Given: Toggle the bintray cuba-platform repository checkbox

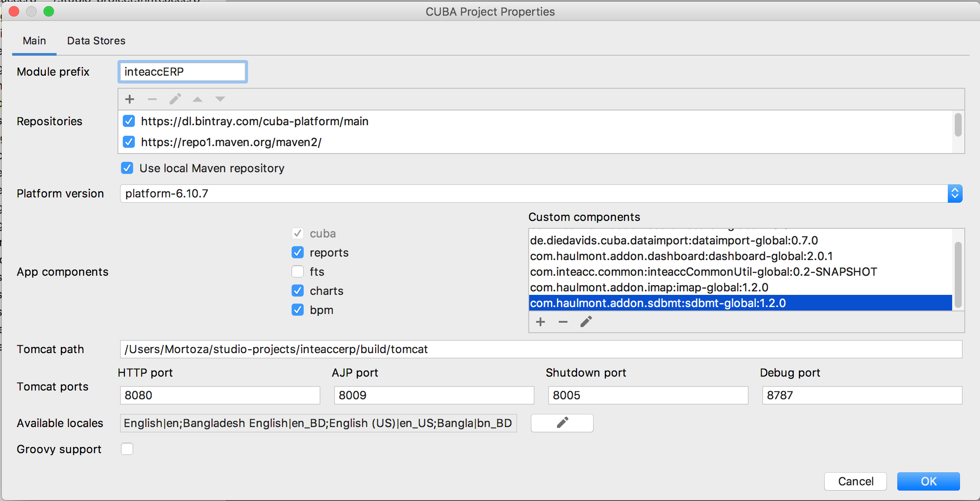Looking at the screenshot, I should click(x=129, y=121).
